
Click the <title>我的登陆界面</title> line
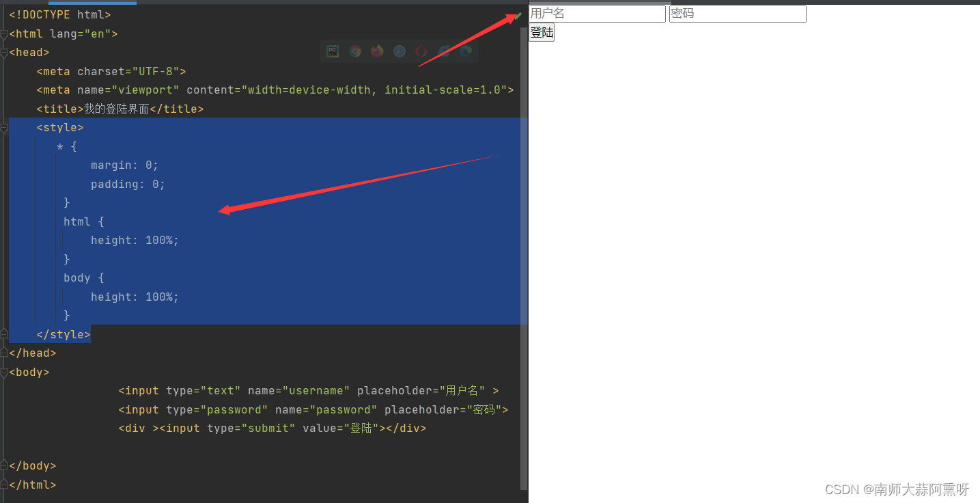pos(120,109)
